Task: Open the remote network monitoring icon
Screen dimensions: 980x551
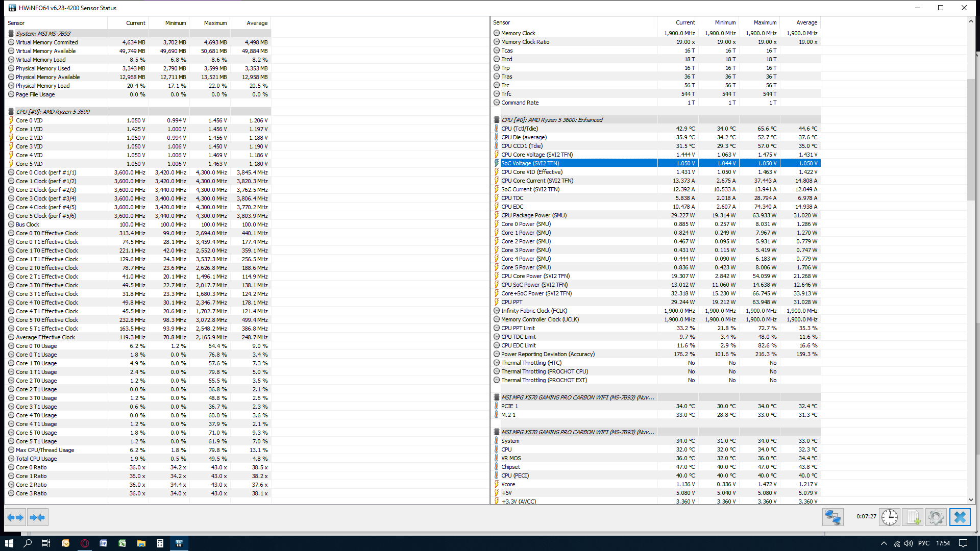Action: click(x=832, y=517)
